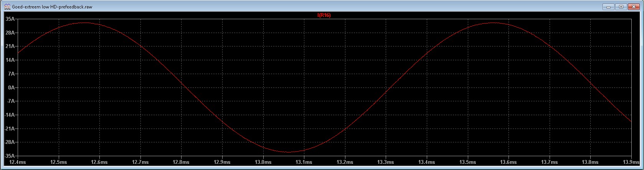The height and width of the screenshot is (170, 644).
Task: Close the waveform window
Action: coord(634,7)
